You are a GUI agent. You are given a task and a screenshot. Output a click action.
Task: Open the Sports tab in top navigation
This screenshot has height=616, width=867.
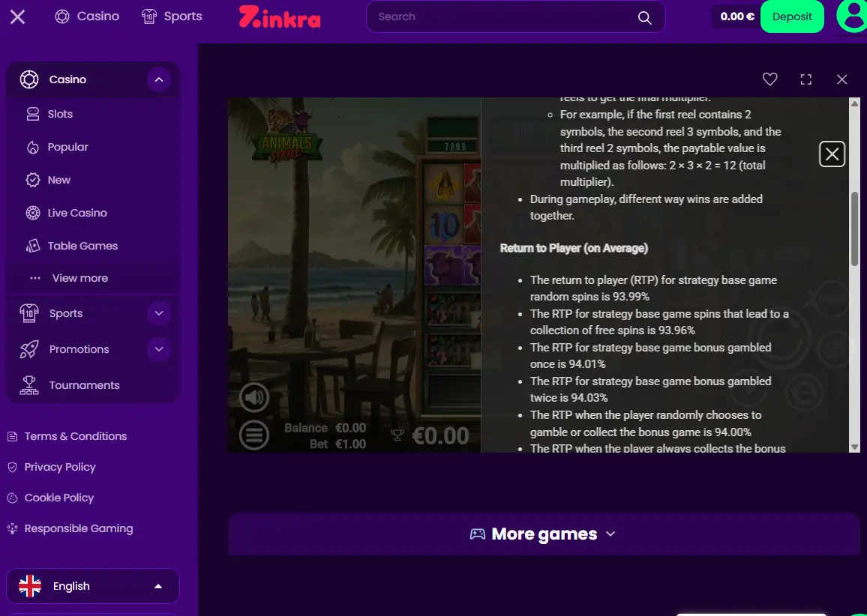[x=172, y=16]
